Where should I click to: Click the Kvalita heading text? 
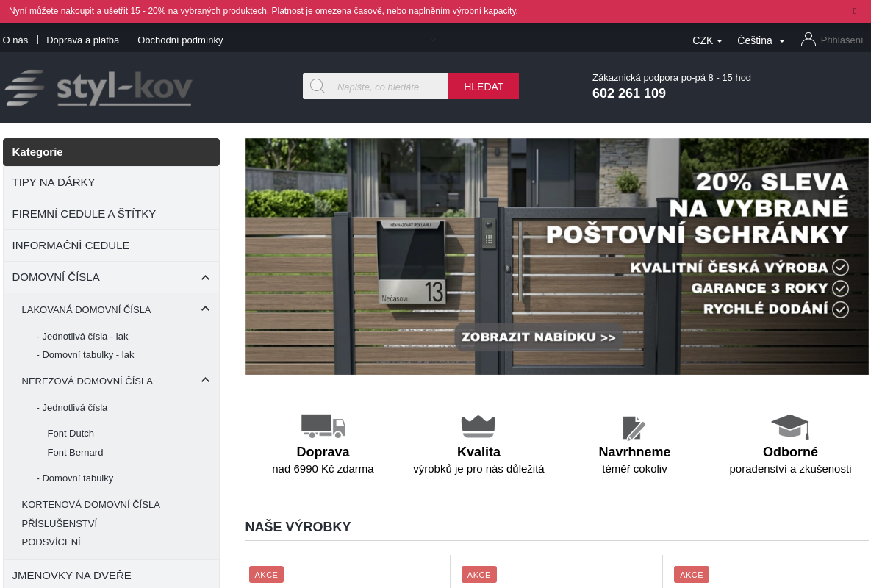pyautogui.click(x=478, y=452)
